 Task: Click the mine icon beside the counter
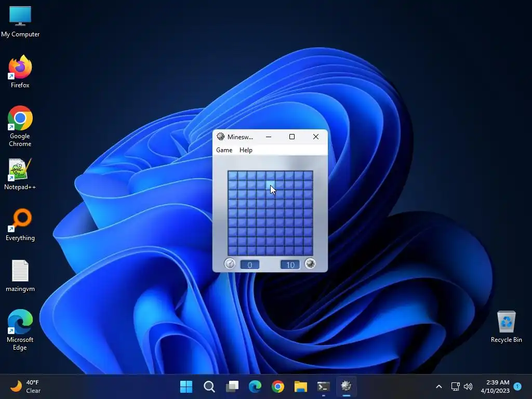coord(310,263)
